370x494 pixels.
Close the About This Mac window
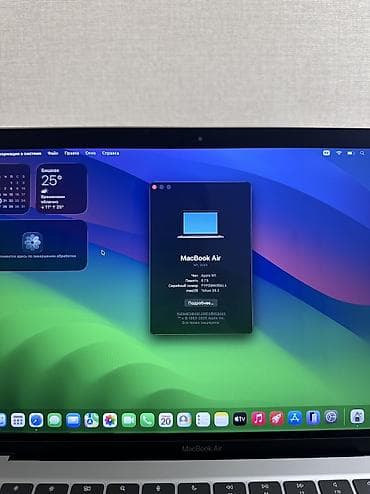tap(154, 187)
